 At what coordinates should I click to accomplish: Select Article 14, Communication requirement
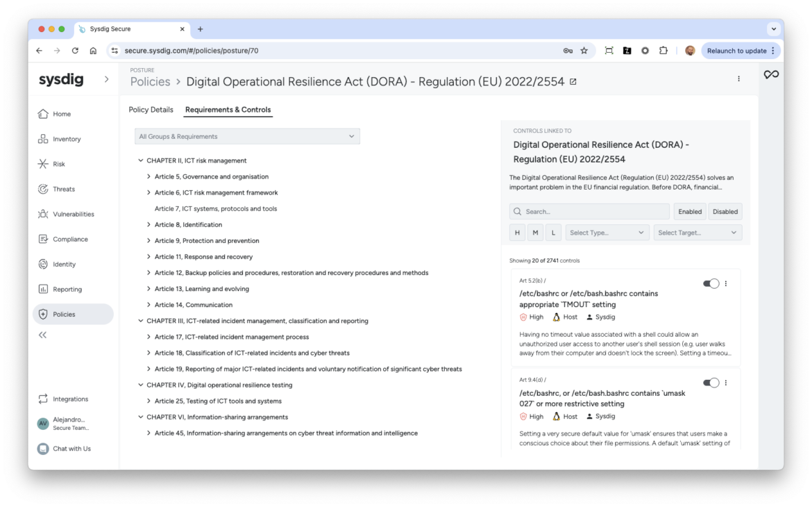point(194,305)
